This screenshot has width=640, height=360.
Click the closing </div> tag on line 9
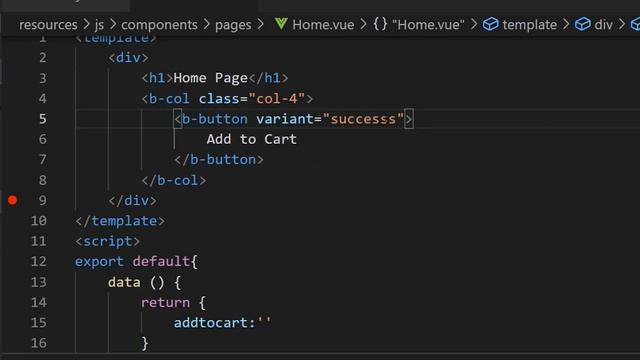click(x=132, y=200)
